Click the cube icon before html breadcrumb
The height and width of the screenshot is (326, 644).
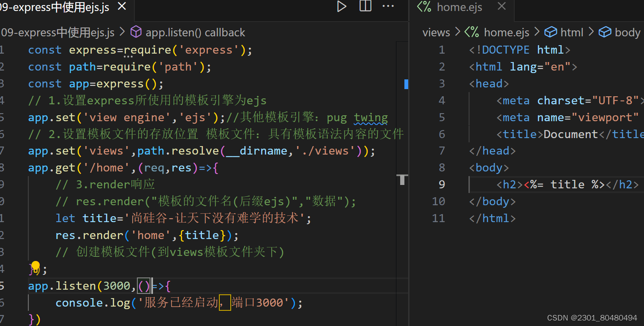pos(550,32)
